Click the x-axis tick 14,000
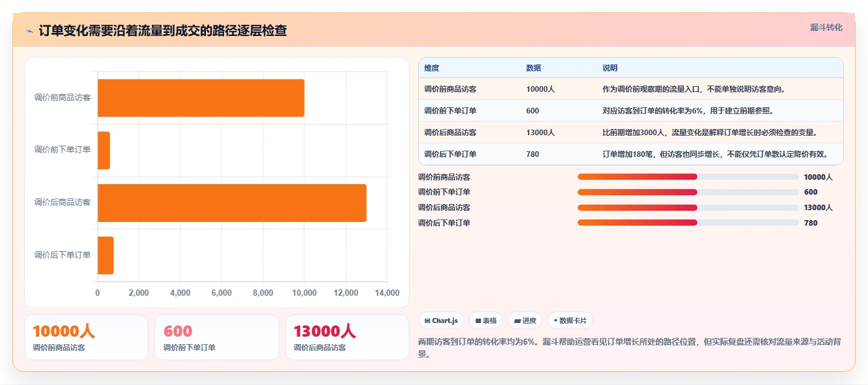This screenshot has width=868, height=385. pos(387,293)
